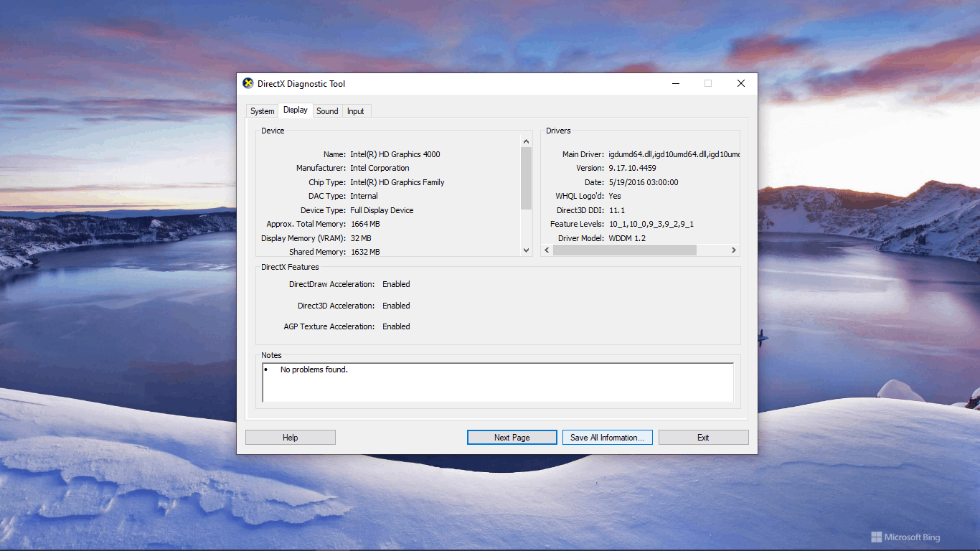980x551 pixels.
Task: Select the Display tab
Action: (x=295, y=110)
